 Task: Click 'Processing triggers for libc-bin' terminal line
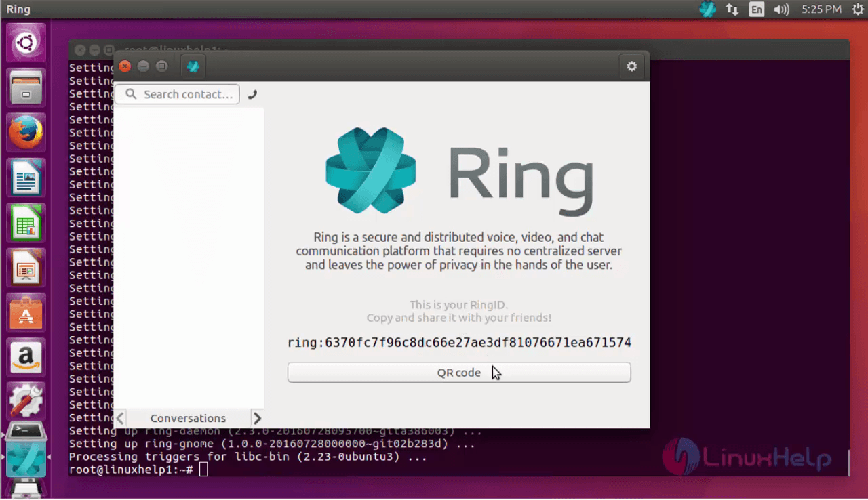pos(248,457)
